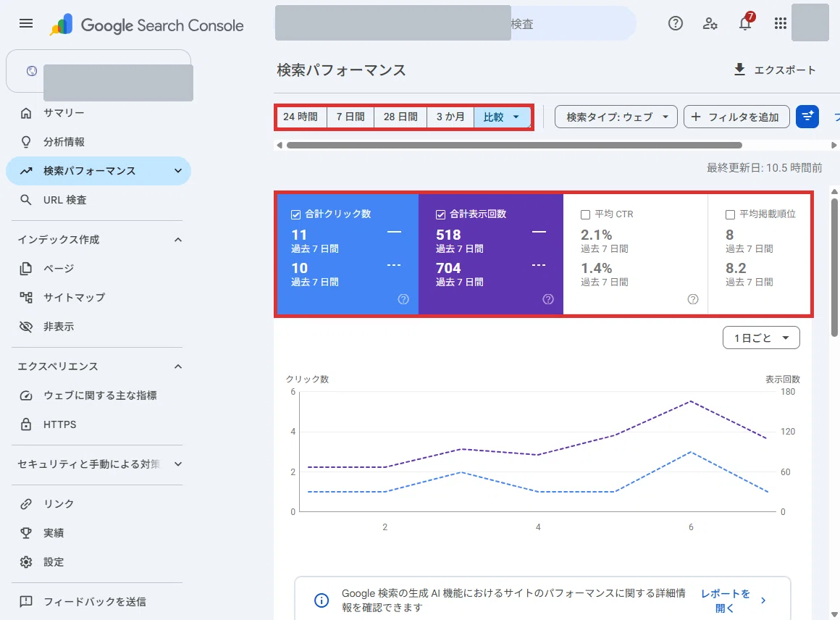This screenshot has width=840, height=620.
Task: Expand the セキュリティと手動による対策 section
Action: click(x=178, y=464)
